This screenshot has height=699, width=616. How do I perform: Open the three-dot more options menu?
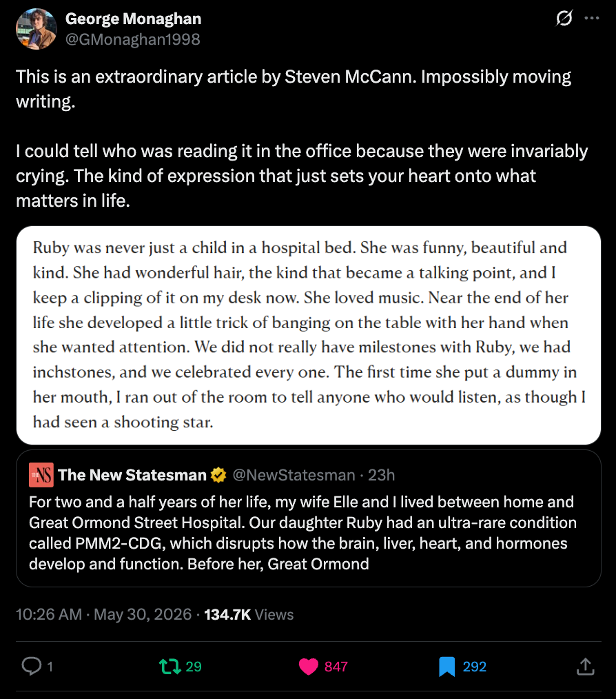pos(591,19)
